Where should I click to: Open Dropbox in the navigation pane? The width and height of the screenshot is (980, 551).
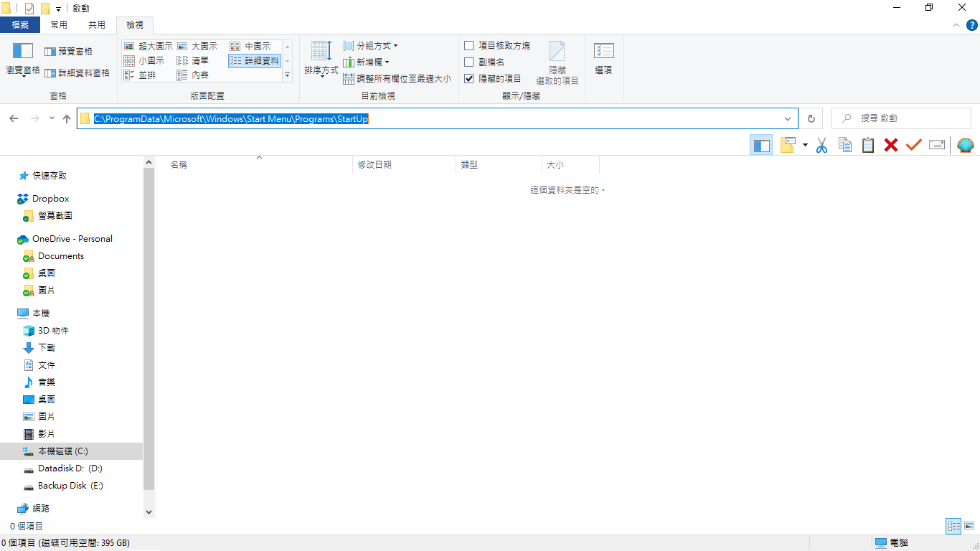51,199
